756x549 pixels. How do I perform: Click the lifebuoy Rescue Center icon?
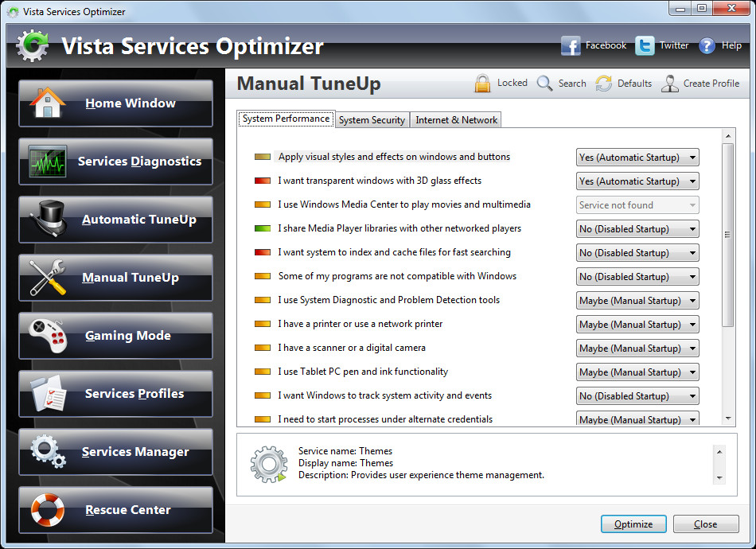tap(47, 509)
